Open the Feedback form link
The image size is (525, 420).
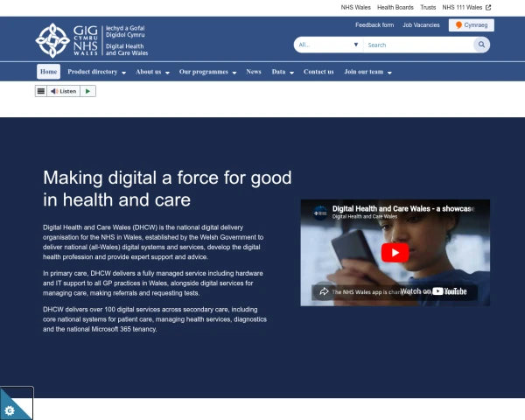374,25
